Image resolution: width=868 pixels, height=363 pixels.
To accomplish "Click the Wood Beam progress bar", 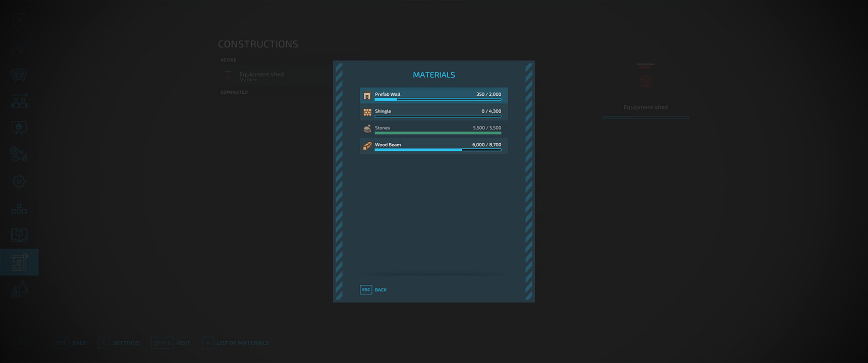I will [438, 150].
